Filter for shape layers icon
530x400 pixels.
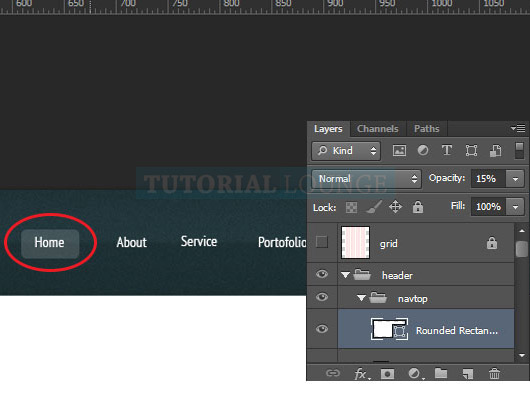[x=471, y=150]
